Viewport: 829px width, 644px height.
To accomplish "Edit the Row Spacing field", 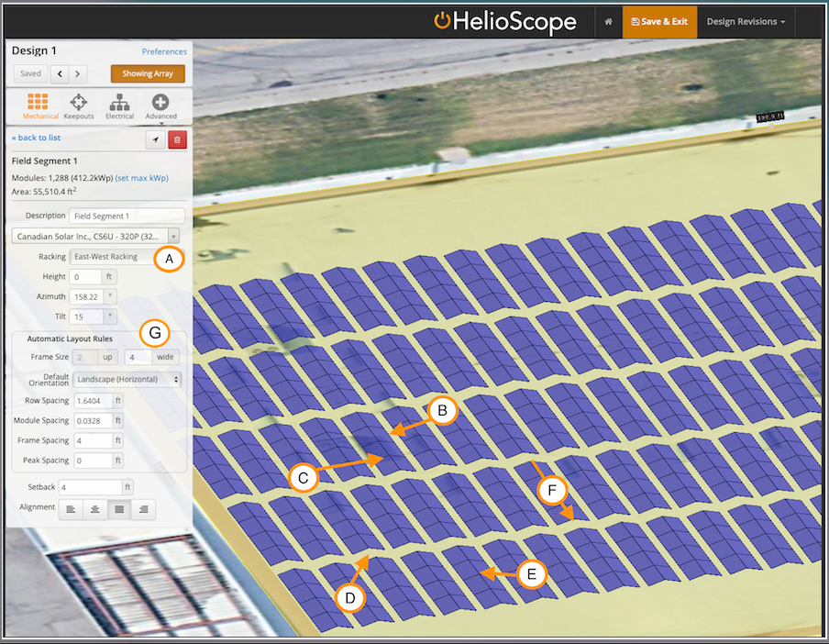I will coord(93,401).
